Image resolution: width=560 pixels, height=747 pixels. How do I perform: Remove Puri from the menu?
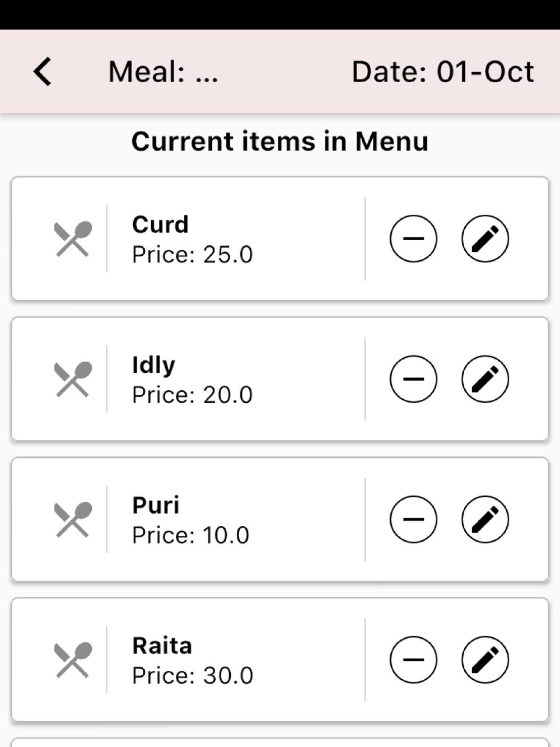[x=413, y=519]
